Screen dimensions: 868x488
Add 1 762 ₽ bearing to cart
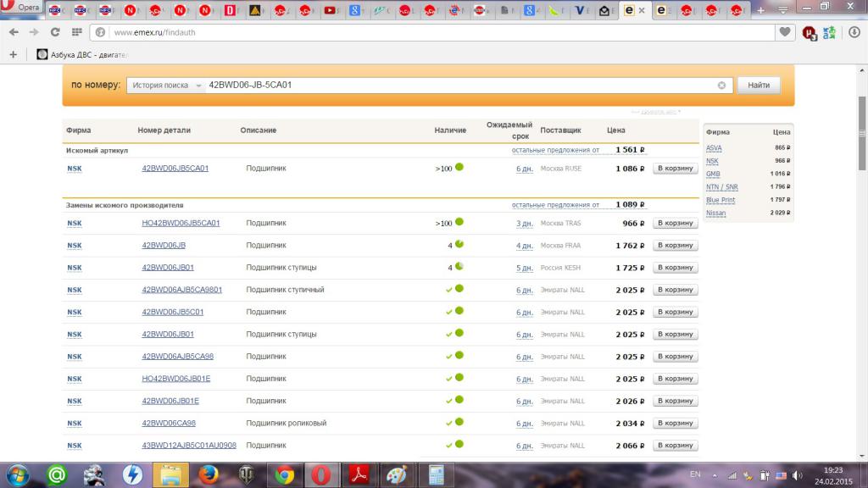[x=675, y=245]
